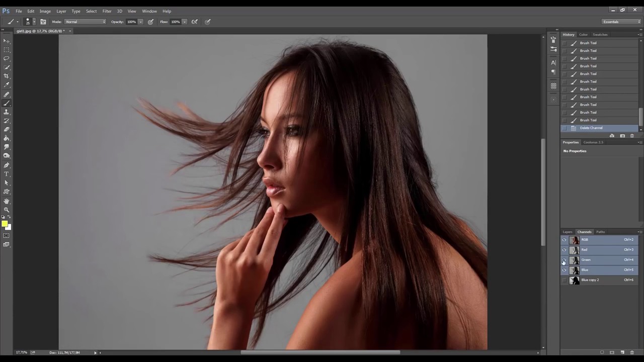Delete current history state trash icon
Image resolution: width=644 pixels, height=362 pixels.
point(632,136)
